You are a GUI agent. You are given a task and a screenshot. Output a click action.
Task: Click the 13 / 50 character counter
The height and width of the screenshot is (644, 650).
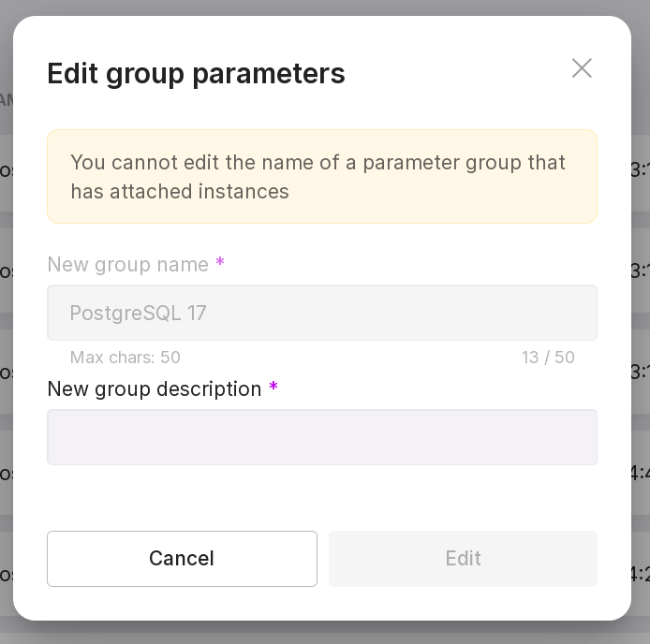pyautogui.click(x=548, y=358)
